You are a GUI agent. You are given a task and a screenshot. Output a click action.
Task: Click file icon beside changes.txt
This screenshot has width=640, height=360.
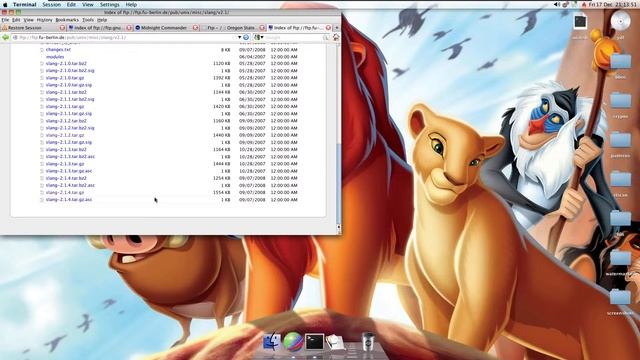tap(42, 50)
